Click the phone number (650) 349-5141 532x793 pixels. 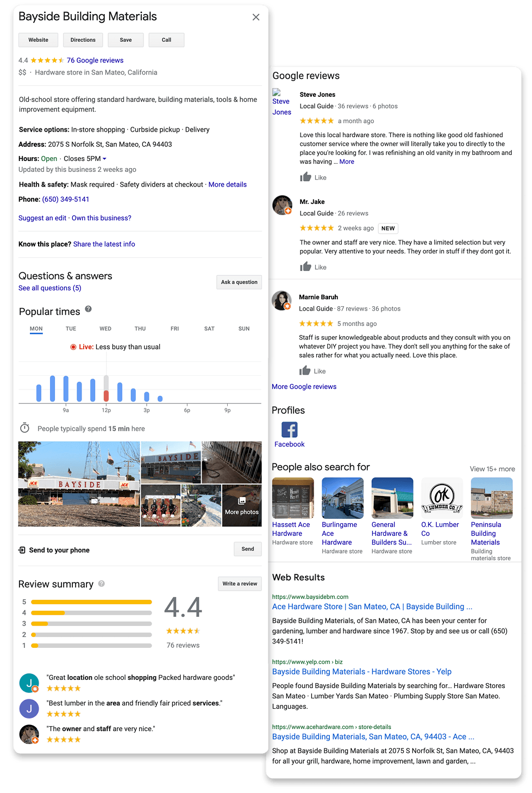point(66,200)
